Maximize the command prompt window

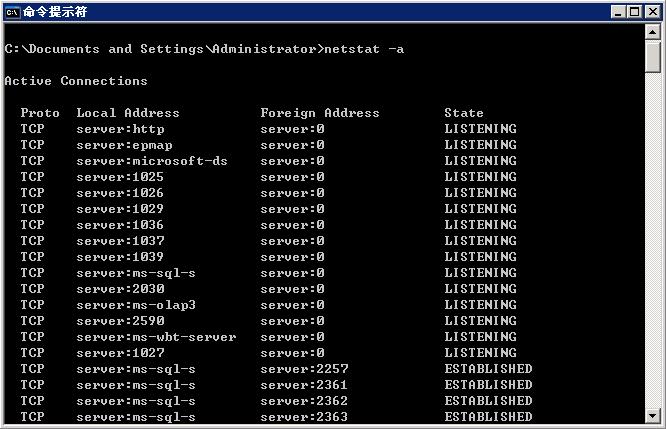click(x=636, y=11)
